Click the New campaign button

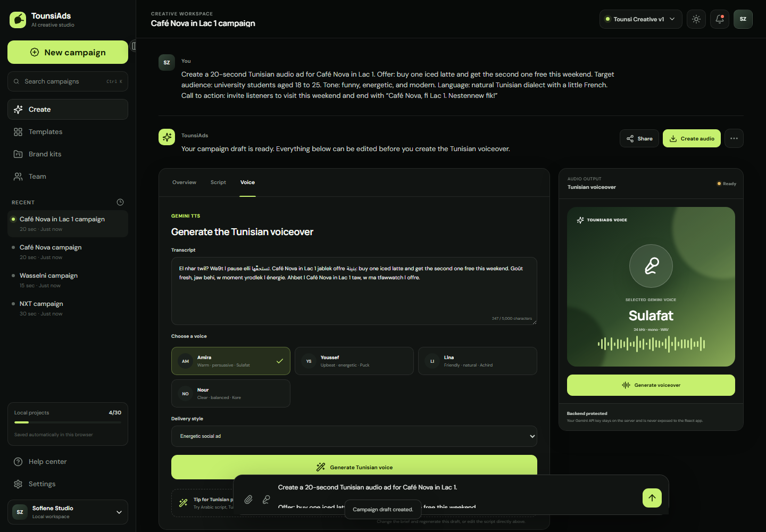pos(68,52)
